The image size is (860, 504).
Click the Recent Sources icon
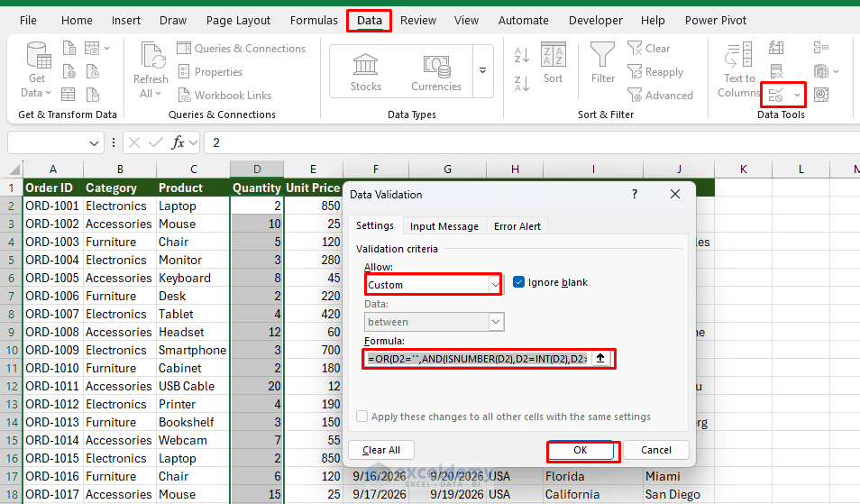pos(93,71)
